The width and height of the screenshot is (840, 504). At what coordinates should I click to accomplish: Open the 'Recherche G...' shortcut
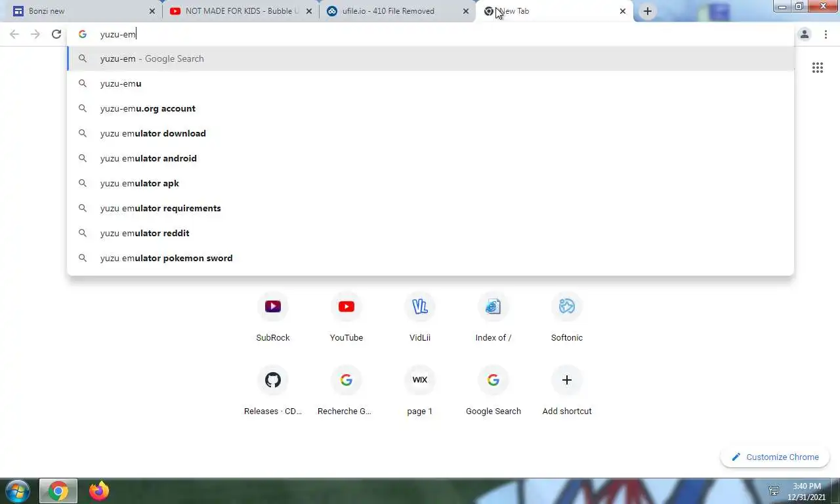pyautogui.click(x=346, y=391)
